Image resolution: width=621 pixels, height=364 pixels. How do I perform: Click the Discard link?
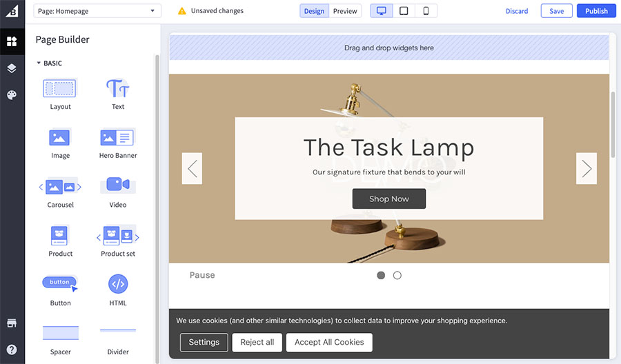coord(516,11)
